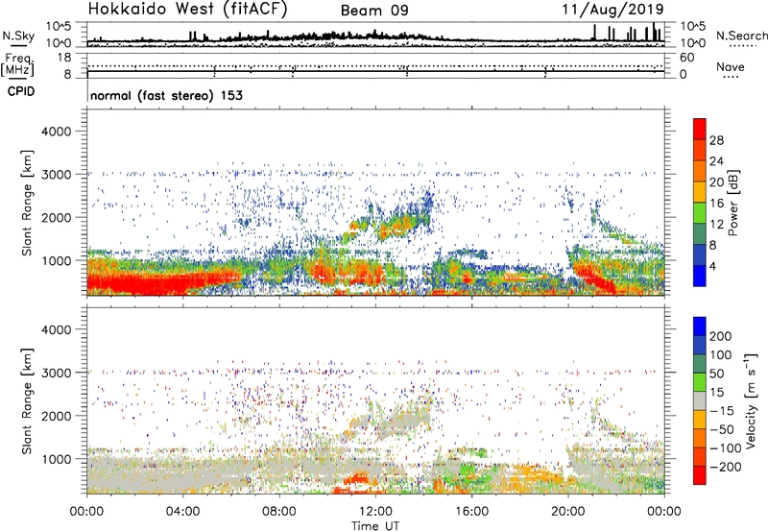Click the '3000' tick on power panel axis
This screenshot has height=532, width=768.
point(57,175)
